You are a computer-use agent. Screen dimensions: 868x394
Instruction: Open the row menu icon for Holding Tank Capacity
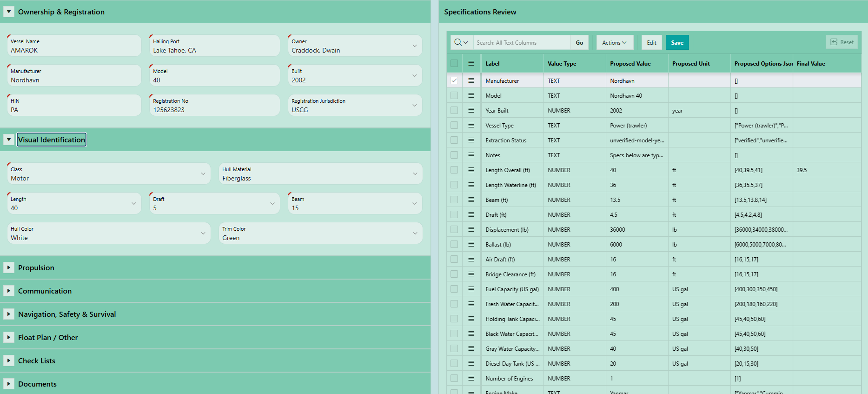(x=471, y=319)
